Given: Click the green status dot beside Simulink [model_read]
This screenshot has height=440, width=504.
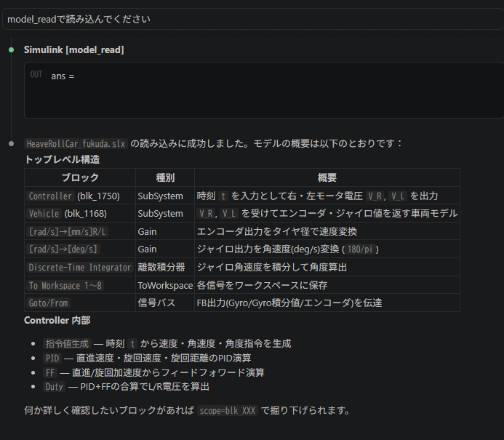Looking at the screenshot, I should tap(11, 49).
